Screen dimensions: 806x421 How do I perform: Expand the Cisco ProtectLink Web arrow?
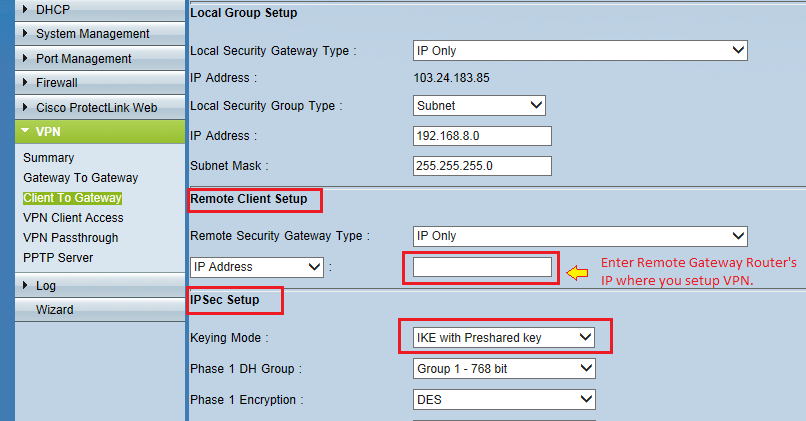click(25, 107)
